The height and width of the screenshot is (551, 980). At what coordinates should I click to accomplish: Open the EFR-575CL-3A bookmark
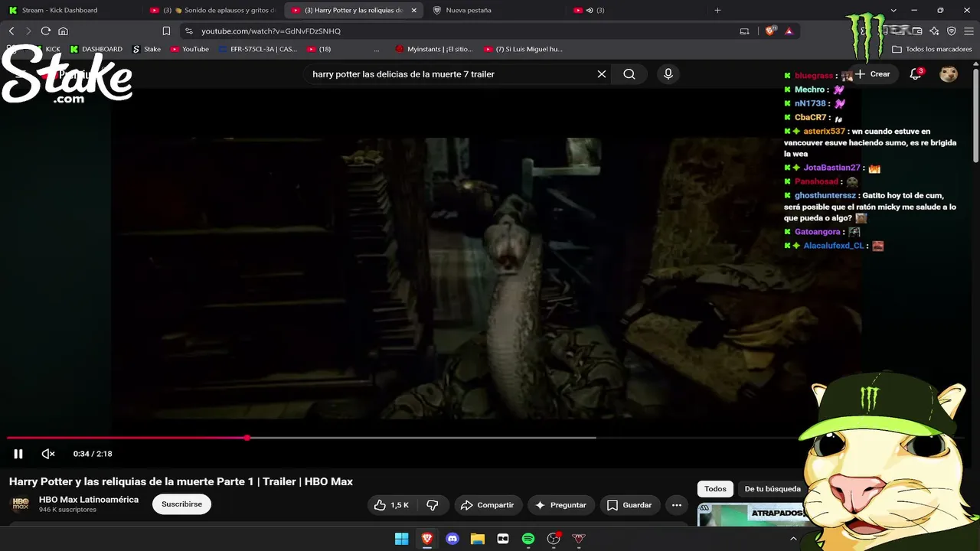coord(258,49)
